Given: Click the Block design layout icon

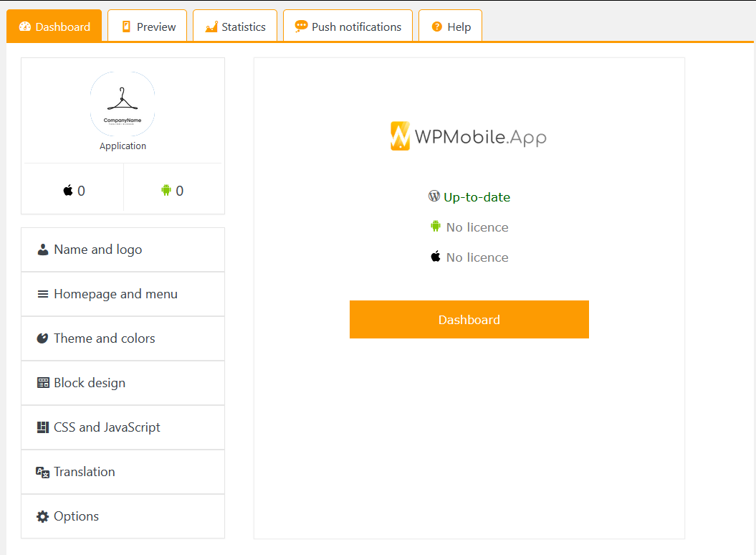Looking at the screenshot, I should 43,383.
